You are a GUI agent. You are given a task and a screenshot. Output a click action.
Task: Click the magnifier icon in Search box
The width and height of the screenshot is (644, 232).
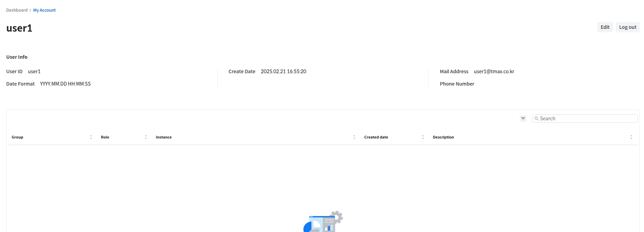tap(536, 119)
